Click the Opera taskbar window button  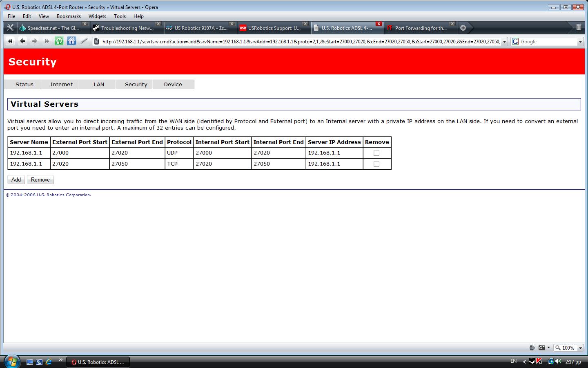(x=98, y=362)
